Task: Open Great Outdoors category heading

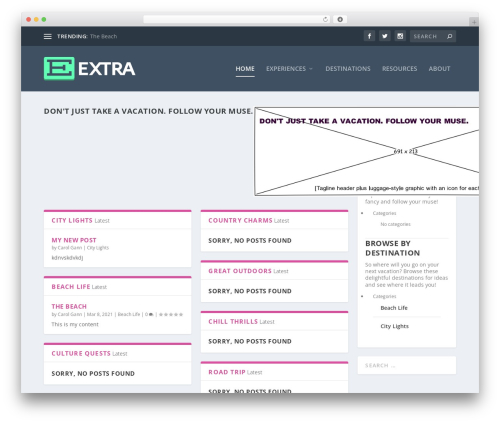Action: click(x=240, y=271)
